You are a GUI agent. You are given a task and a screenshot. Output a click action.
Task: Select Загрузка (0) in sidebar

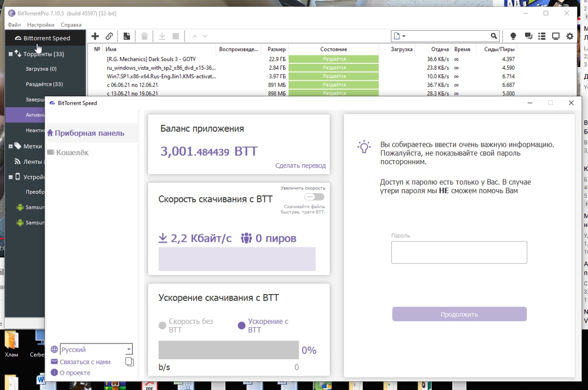point(41,69)
